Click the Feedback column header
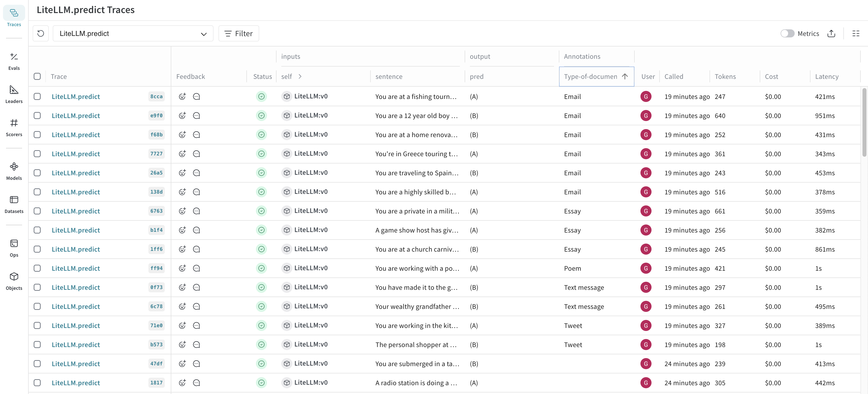This screenshot has width=868, height=394. tap(190, 77)
